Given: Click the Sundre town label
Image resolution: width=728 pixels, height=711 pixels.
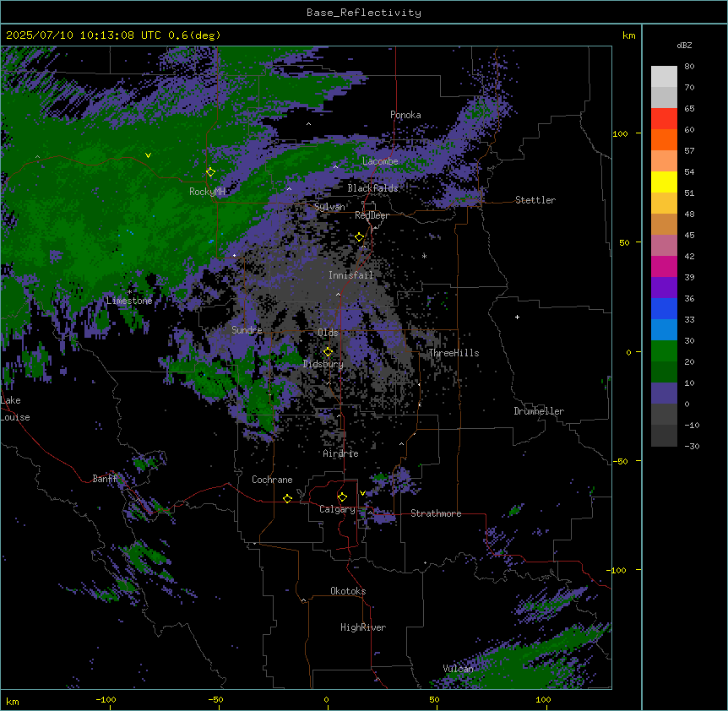Looking at the screenshot, I should (247, 330).
